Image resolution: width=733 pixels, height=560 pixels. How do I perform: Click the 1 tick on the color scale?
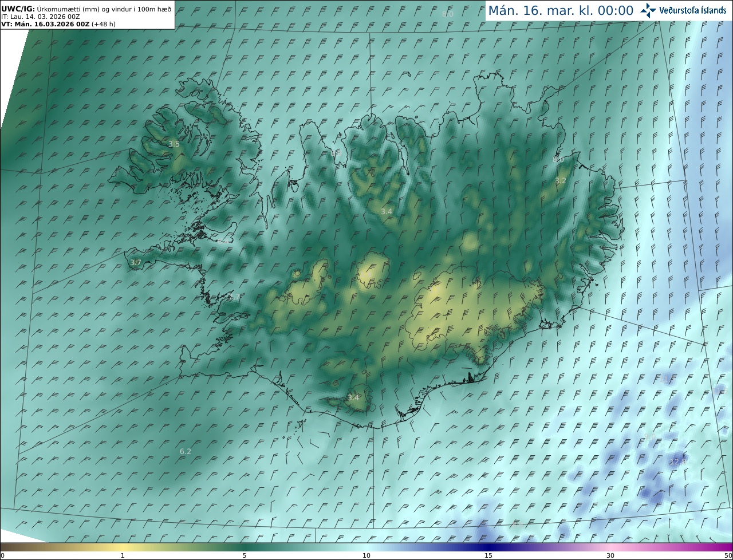pos(123,555)
